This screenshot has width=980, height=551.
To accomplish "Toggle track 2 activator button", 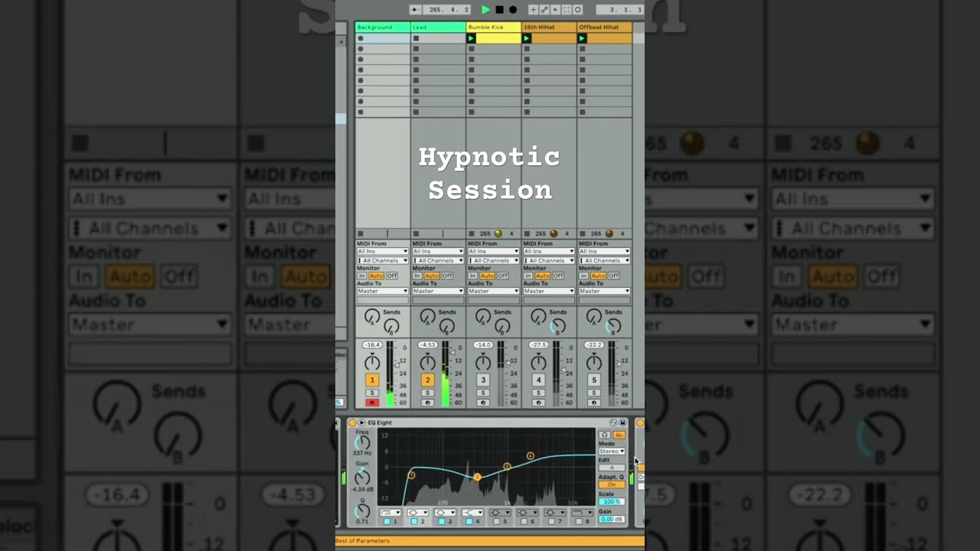I will click(427, 380).
